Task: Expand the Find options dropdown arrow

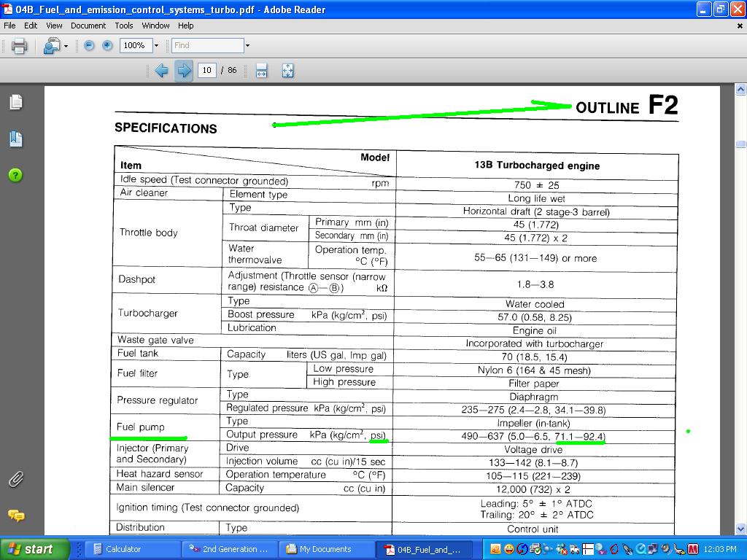Action: (x=247, y=45)
